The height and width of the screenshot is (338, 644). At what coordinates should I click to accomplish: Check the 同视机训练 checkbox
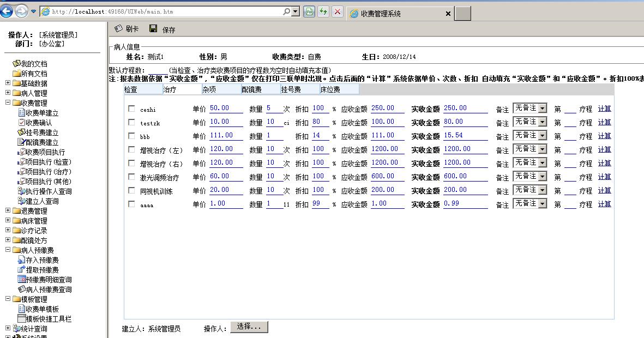131,190
